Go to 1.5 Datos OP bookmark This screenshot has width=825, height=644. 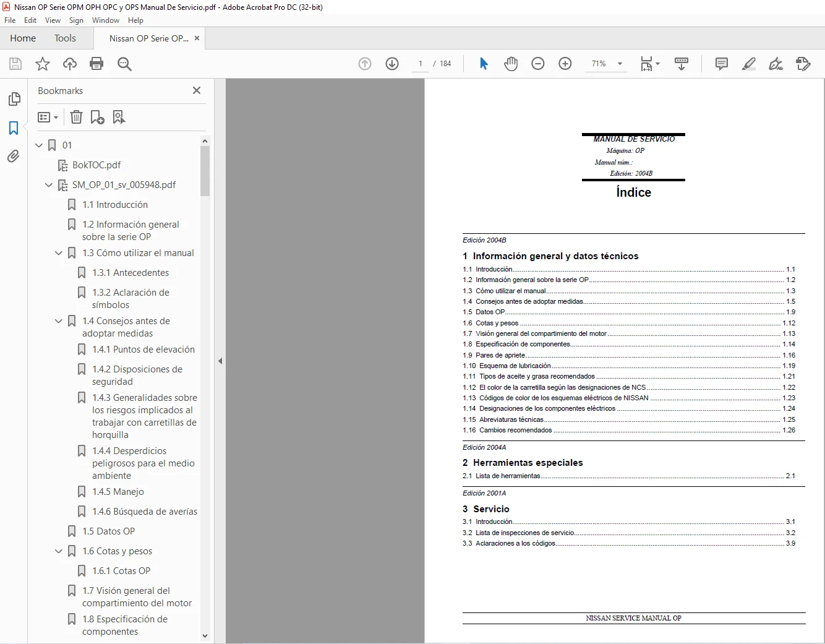(x=108, y=531)
